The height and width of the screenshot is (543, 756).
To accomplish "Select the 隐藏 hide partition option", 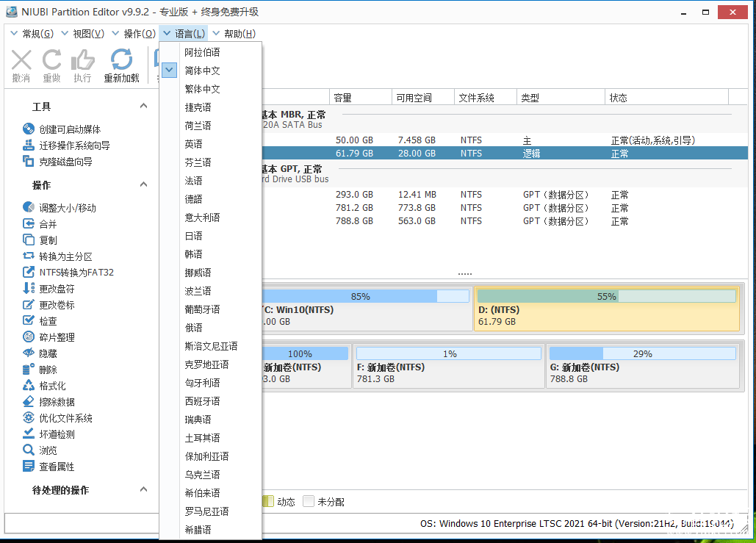I will pyautogui.click(x=40, y=353).
